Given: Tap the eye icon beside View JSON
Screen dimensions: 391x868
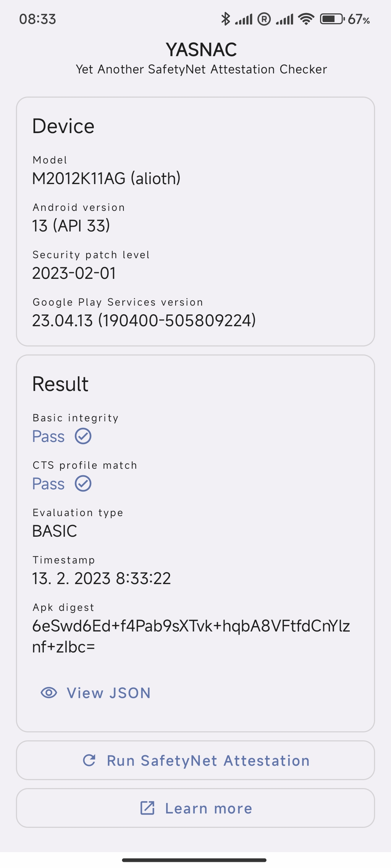Looking at the screenshot, I should coord(49,693).
